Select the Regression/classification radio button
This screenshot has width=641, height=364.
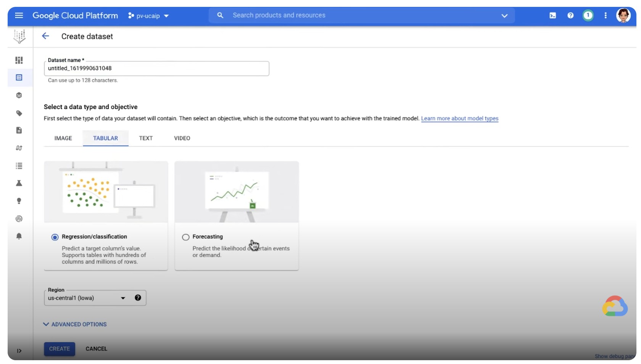point(55,237)
